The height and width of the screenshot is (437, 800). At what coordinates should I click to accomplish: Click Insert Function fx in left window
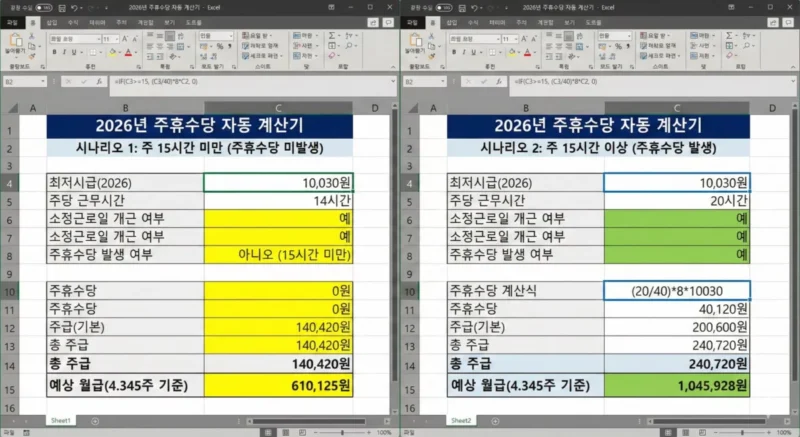[99, 82]
